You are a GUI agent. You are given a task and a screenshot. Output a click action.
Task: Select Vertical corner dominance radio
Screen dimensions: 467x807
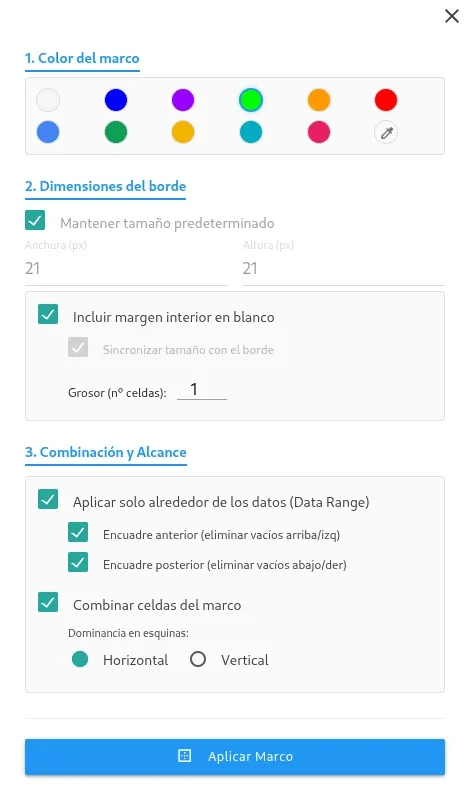[198, 659]
